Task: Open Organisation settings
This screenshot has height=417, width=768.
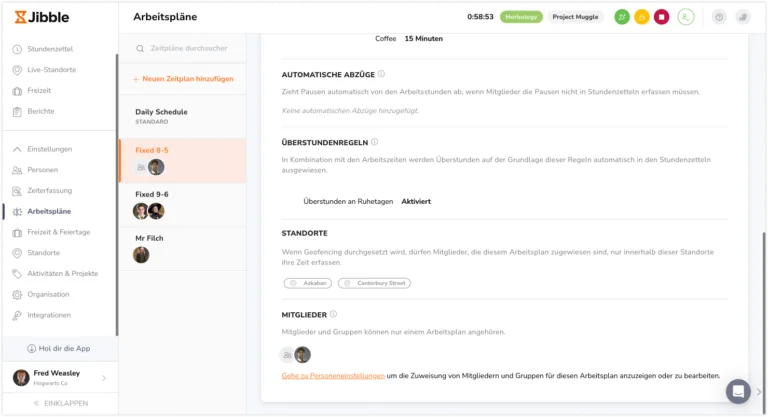Action: coord(48,294)
